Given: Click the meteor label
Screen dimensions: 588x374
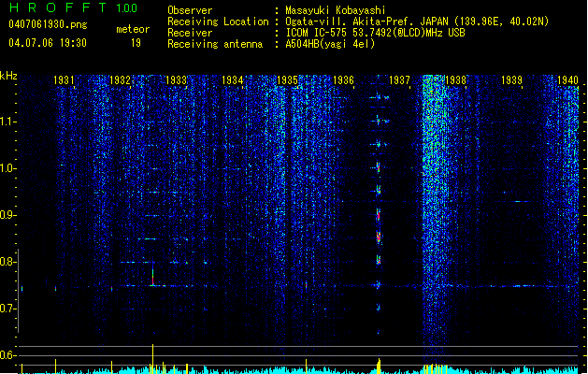Looking at the screenshot, I should [133, 29].
